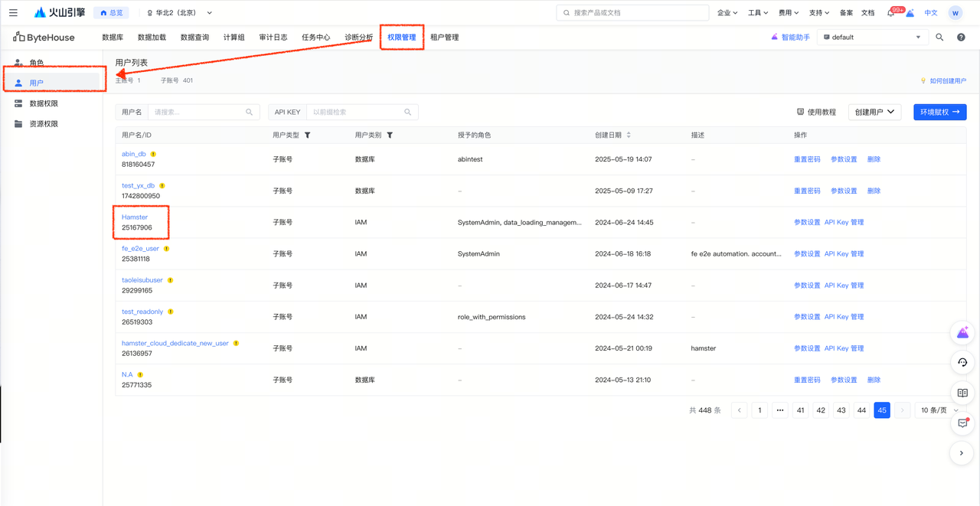Expand the floating sidebar arrow button

click(x=962, y=453)
